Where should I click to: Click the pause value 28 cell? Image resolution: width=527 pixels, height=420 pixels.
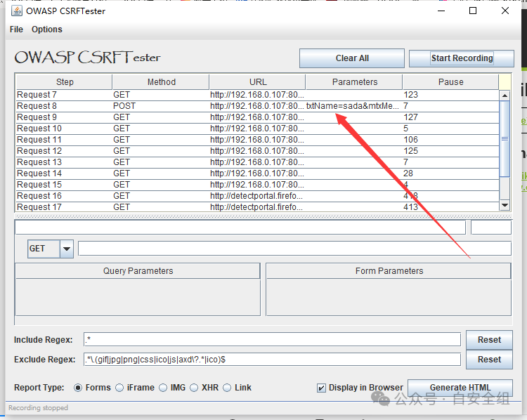click(450, 173)
